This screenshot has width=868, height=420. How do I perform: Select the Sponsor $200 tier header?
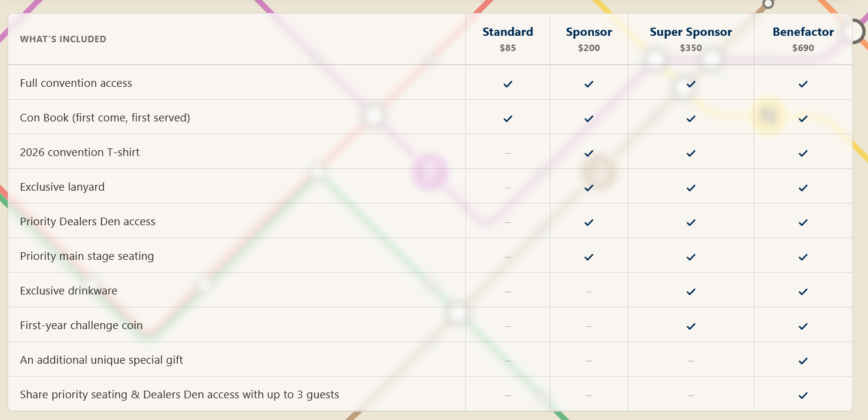(x=589, y=39)
